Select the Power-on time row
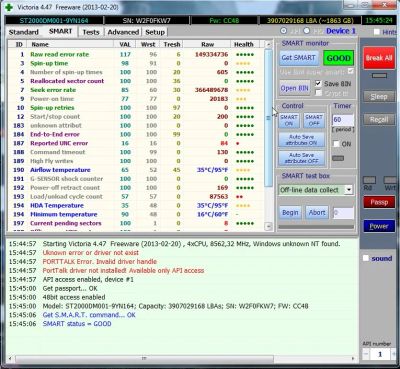The width and height of the screenshot is (400, 369). (136, 99)
